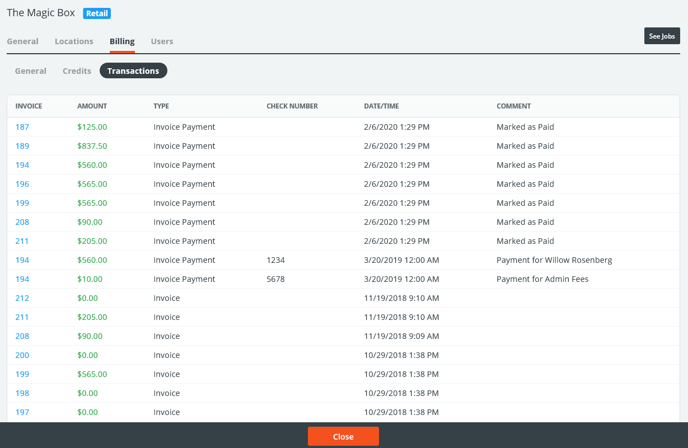Viewport: 688px width, 448px height.
Task: Select the Billing tab
Action: pos(122,42)
